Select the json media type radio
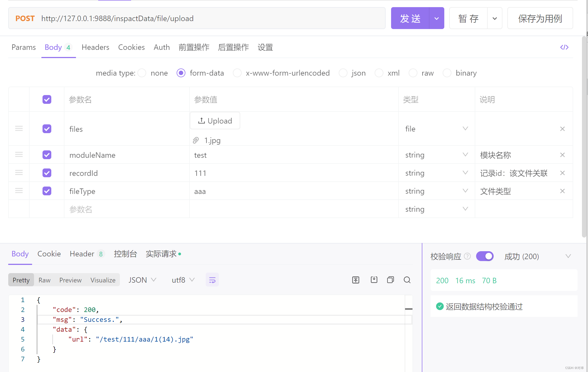Image resolution: width=588 pixels, height=372 pixels. pos(343,73)
